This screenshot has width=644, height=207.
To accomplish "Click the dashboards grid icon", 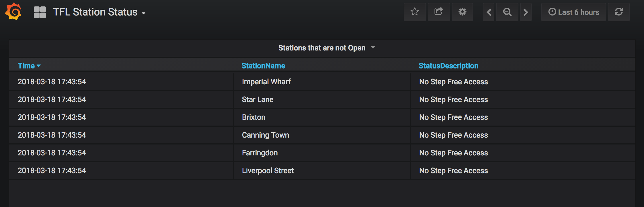I will pos(40,12).
